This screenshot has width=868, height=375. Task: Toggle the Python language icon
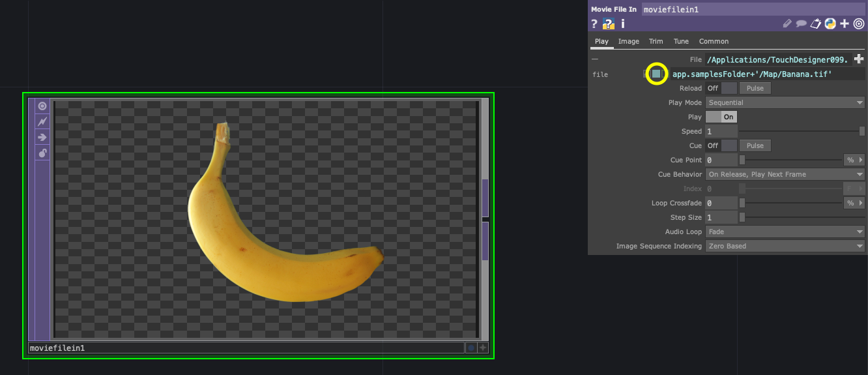[830, 23]
